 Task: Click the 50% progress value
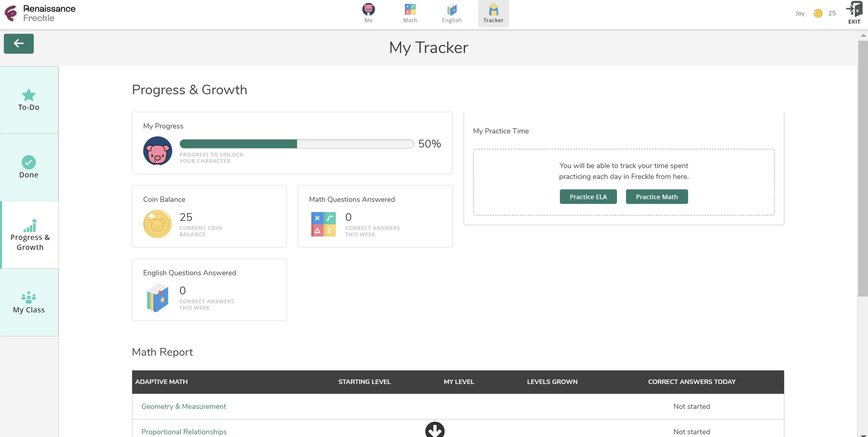429,144
